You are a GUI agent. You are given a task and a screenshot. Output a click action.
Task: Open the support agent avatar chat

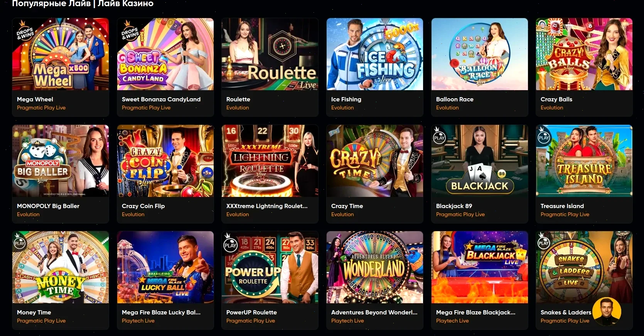point(607,312)
